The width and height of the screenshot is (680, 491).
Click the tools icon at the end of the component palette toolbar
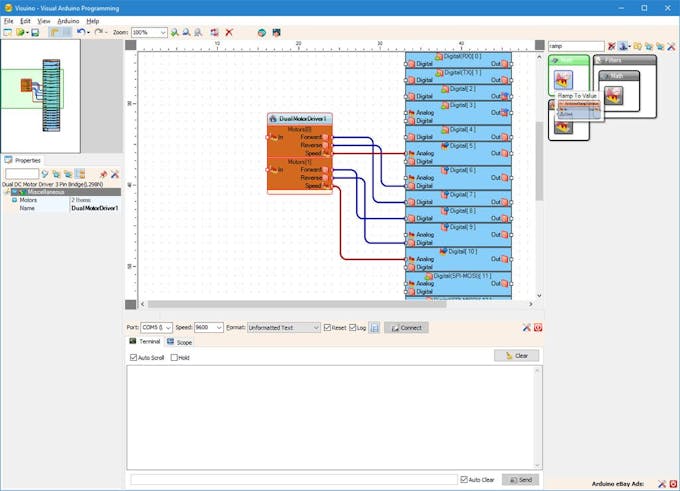pyautogui.click(x=671, y=46)
